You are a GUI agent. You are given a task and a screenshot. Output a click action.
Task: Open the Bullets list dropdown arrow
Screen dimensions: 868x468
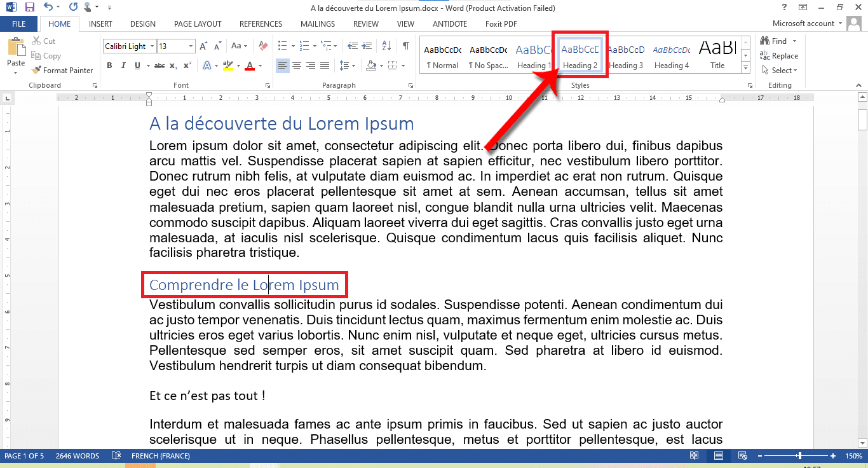(x=293, y=46)
